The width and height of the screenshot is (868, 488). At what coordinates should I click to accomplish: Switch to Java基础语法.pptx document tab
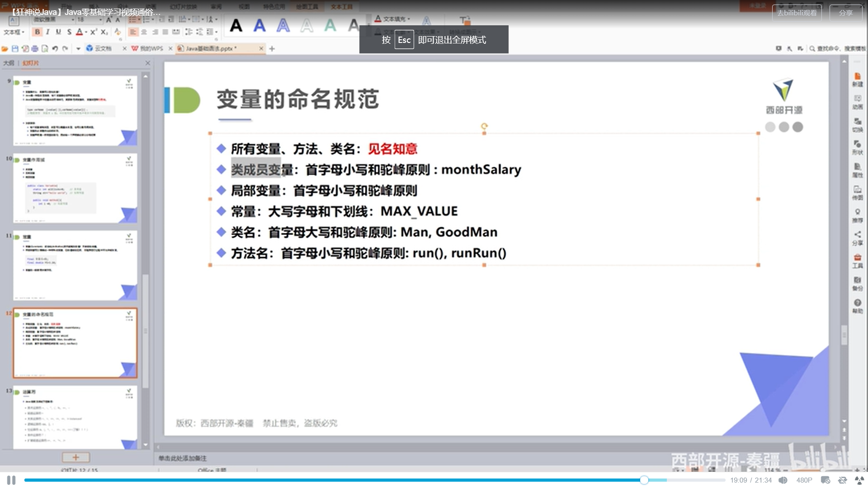(x=211, y=48)
